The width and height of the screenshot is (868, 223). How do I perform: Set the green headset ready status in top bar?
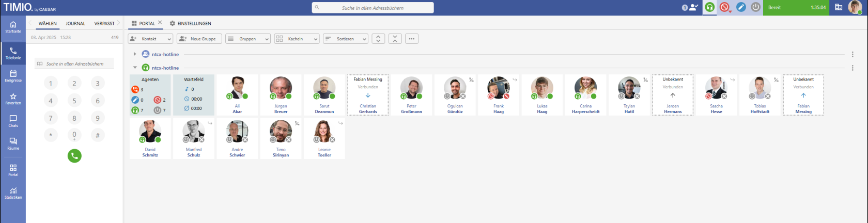(x=709, y=7)
